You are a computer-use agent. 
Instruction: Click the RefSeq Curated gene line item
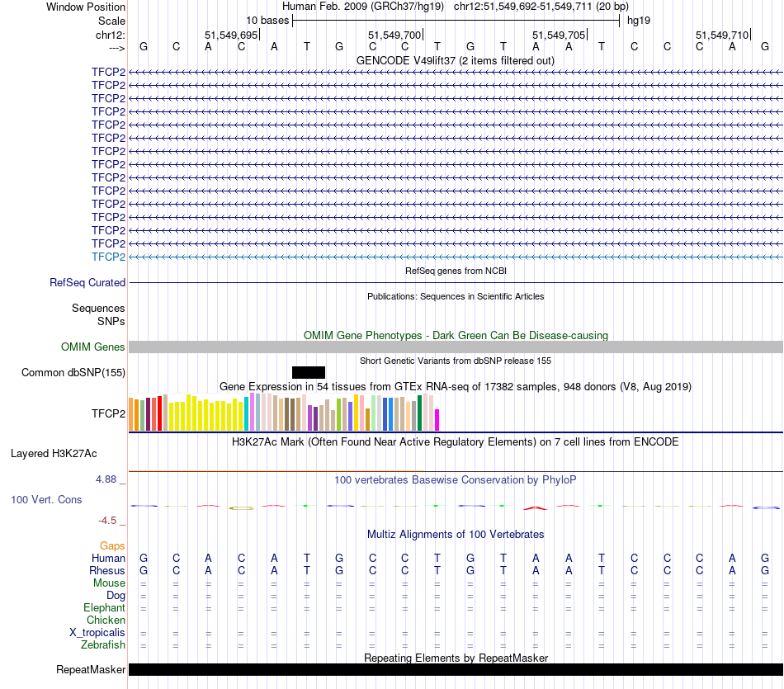[456, 283]
